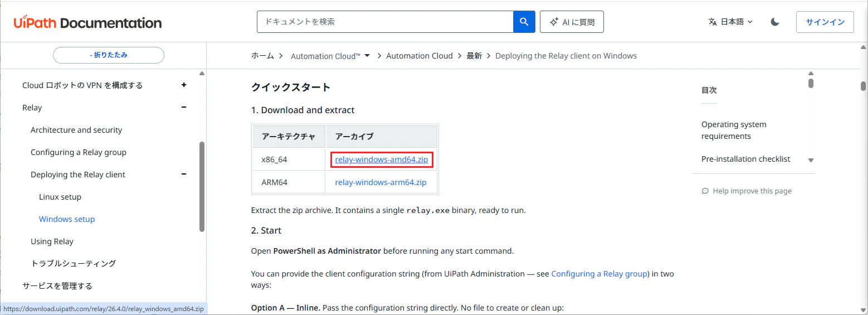Download relay-windows-arm64.zip
Viewport: 868px width, 315px height.
tap(381, 182)
